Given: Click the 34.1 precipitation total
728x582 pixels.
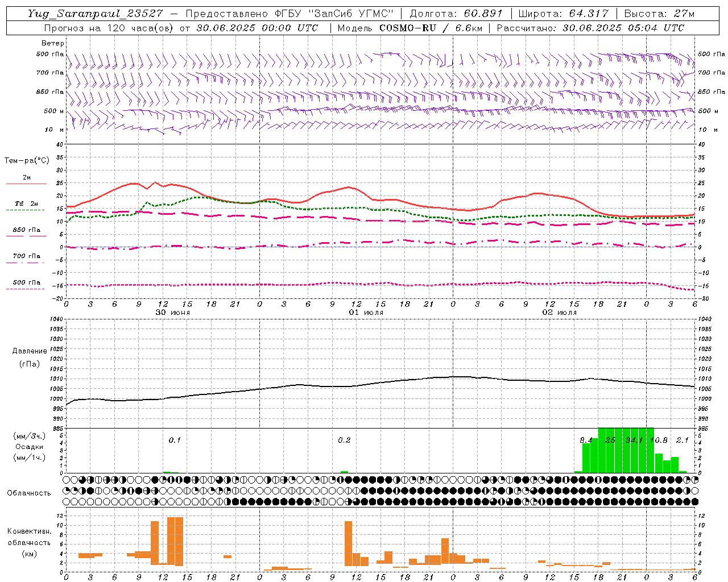Looking at the screenshot, I should pyautogui.click(x=634, y=440).
